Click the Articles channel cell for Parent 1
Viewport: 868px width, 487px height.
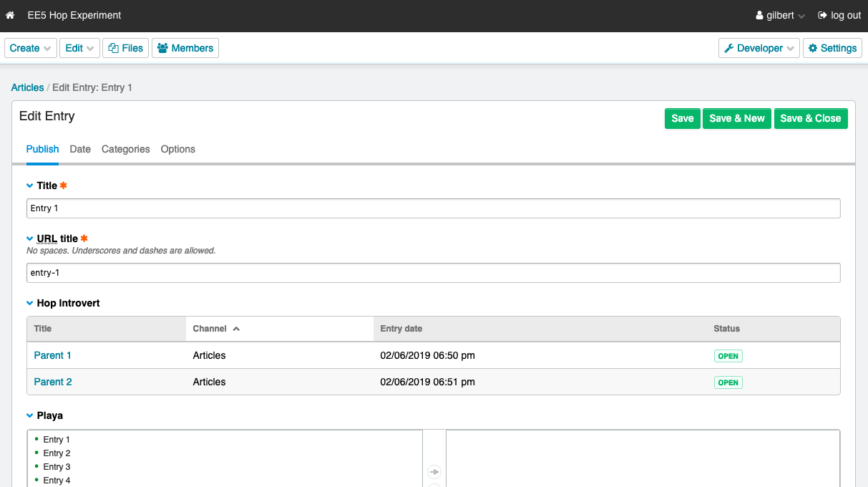210,355
